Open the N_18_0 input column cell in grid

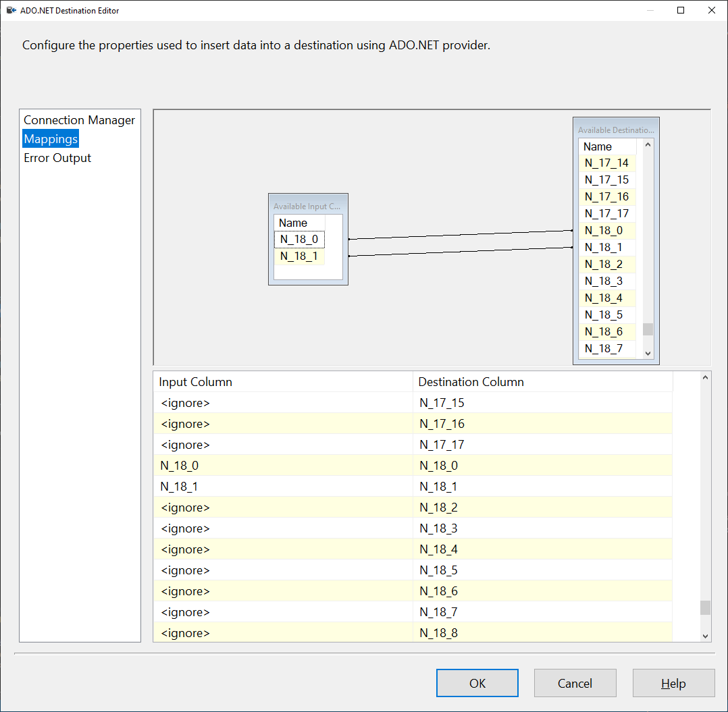pyautogui.click(x=283, y=465)
